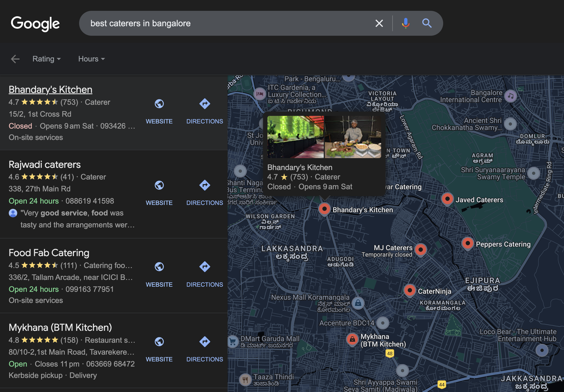564x392 pixels.
Task: Start voice search with the microphone icon
Action: point(406,23)
